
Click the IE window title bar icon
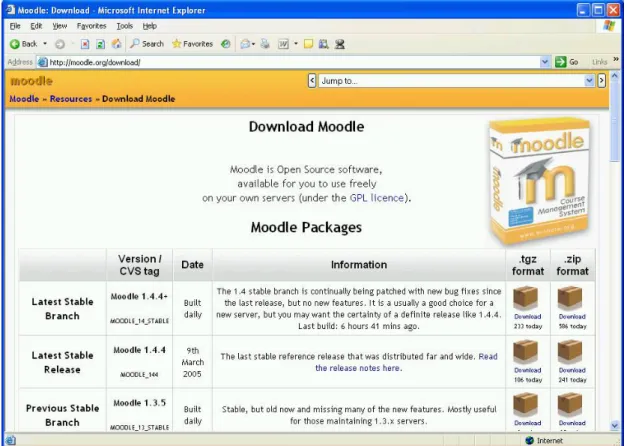pos(10,10)
